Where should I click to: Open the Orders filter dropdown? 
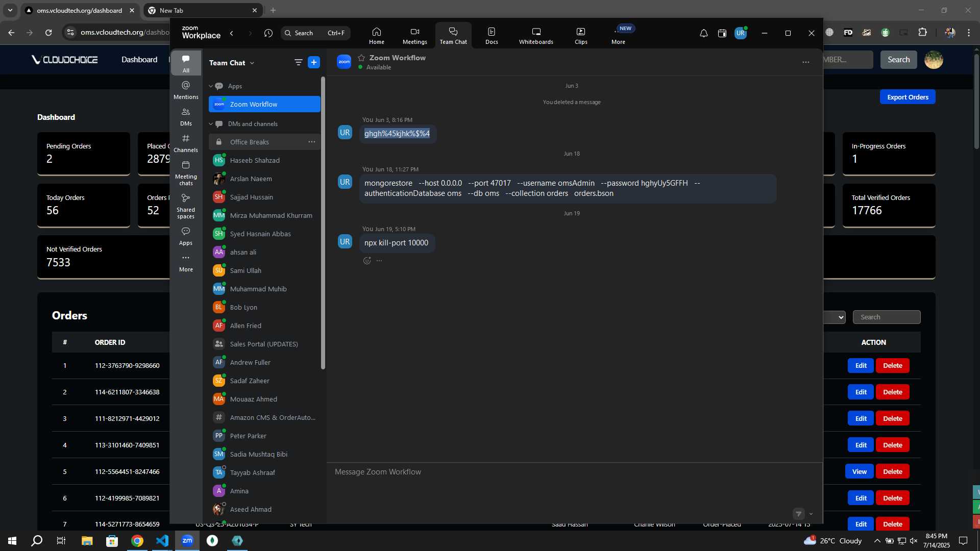tap(835, 317)
